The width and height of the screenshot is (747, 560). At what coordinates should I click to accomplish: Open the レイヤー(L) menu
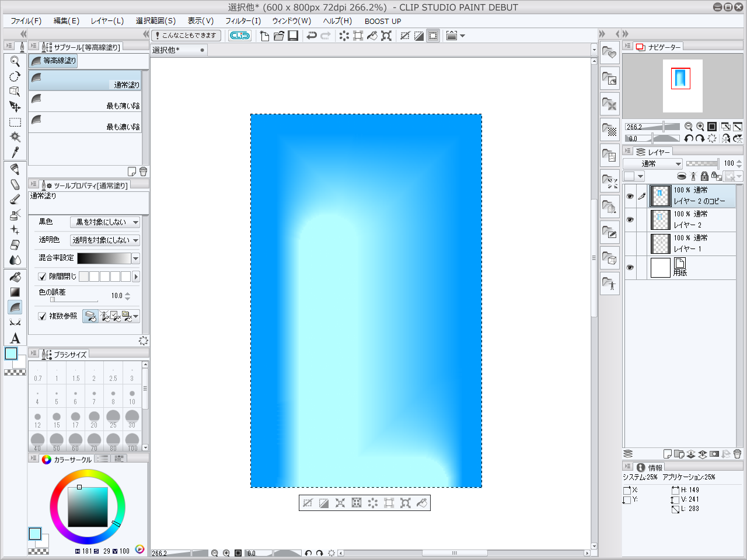107,21
